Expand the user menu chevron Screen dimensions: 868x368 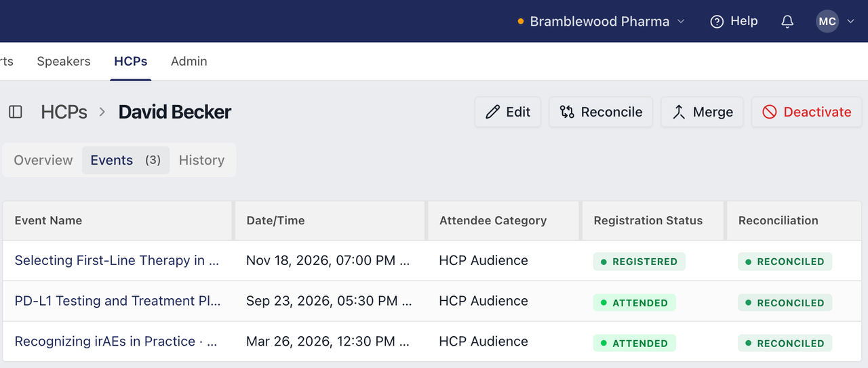click(x=850, y=22)
